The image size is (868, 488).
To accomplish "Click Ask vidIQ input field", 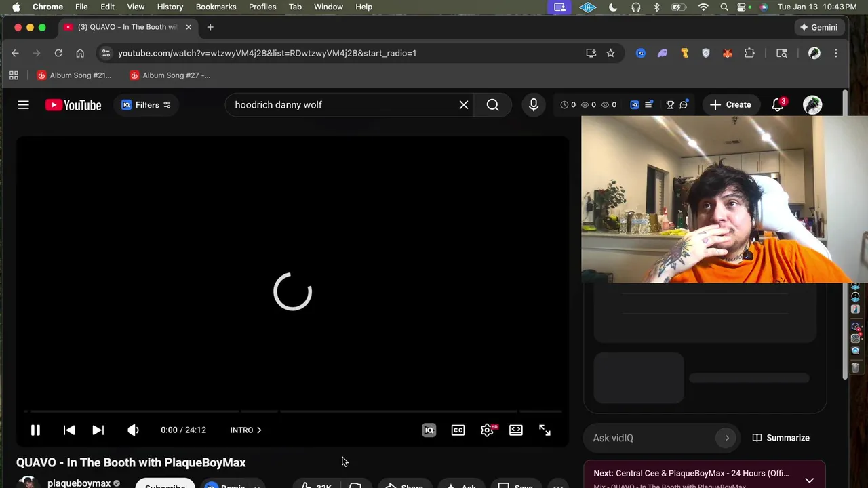I will (x=652, y=438).
